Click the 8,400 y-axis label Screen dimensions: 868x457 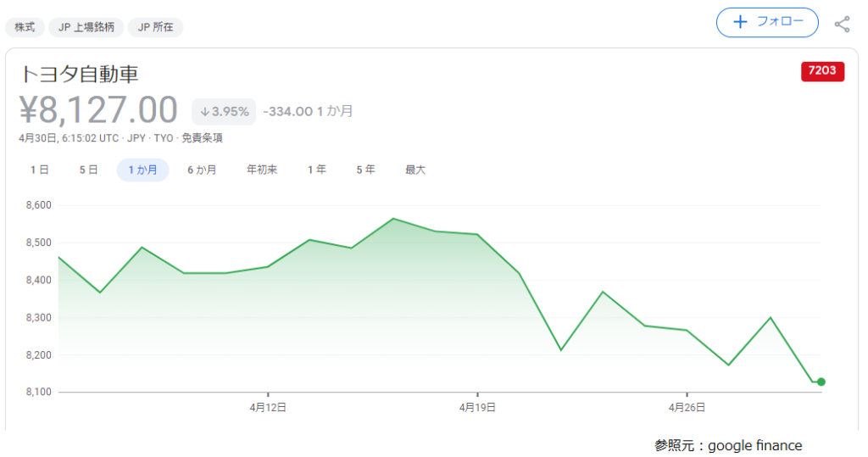(39, 281)
